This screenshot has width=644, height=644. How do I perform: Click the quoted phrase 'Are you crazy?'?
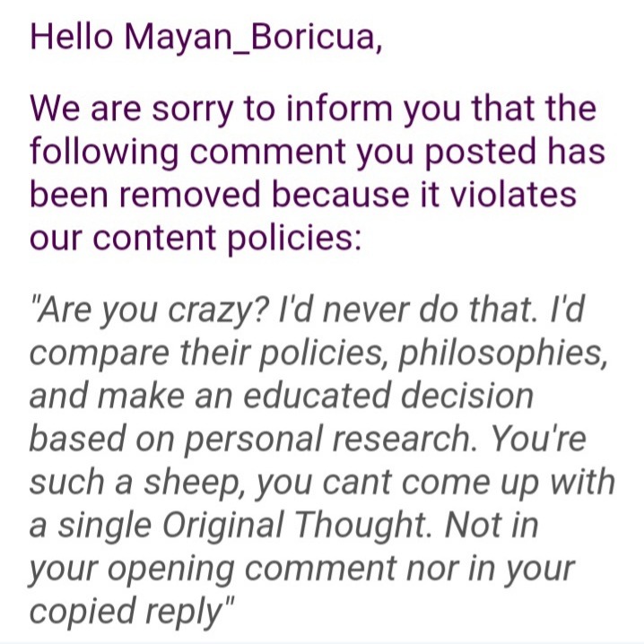coord(149,311)
